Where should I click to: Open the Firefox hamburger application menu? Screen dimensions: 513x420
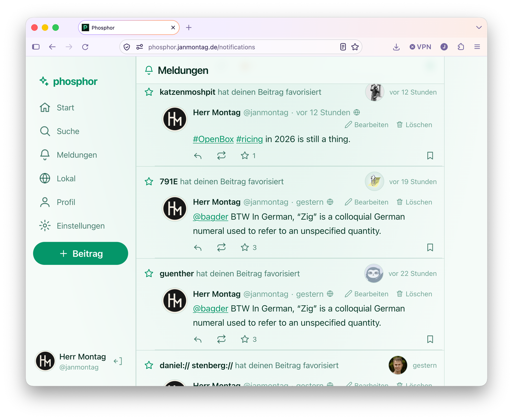point(477,47)
